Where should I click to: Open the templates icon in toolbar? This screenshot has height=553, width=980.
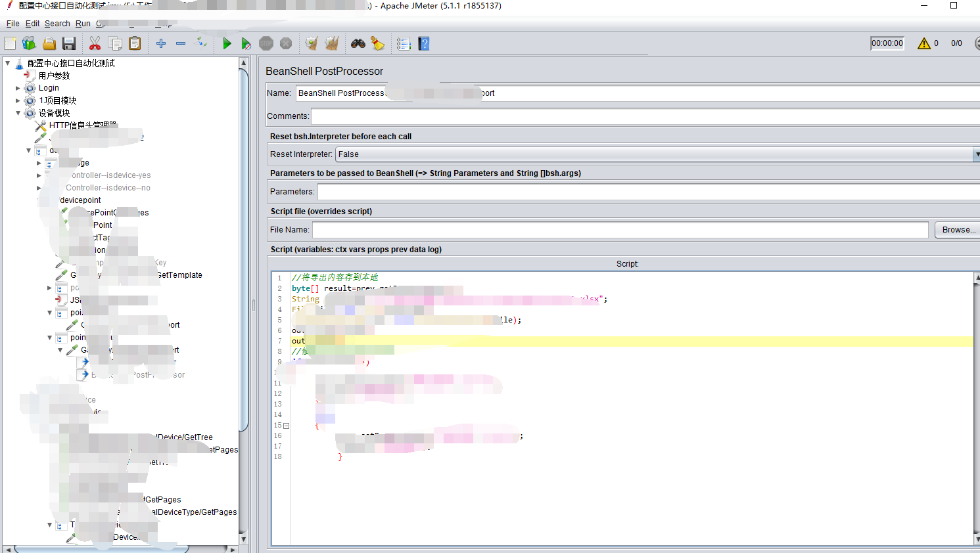pos(29,43)
